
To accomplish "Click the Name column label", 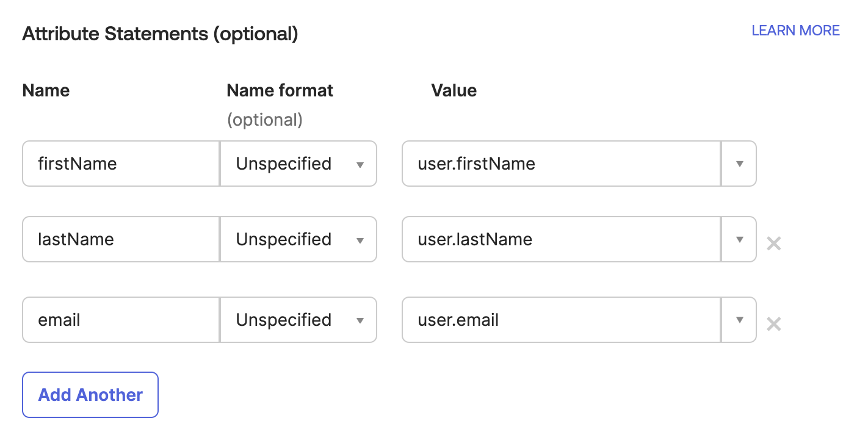I will 46,91.
